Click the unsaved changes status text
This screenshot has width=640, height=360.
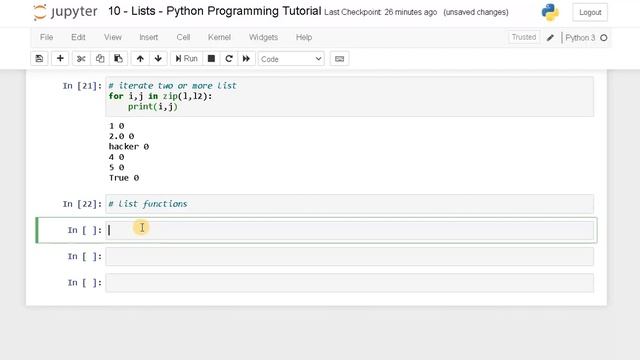tap(476, 12)
